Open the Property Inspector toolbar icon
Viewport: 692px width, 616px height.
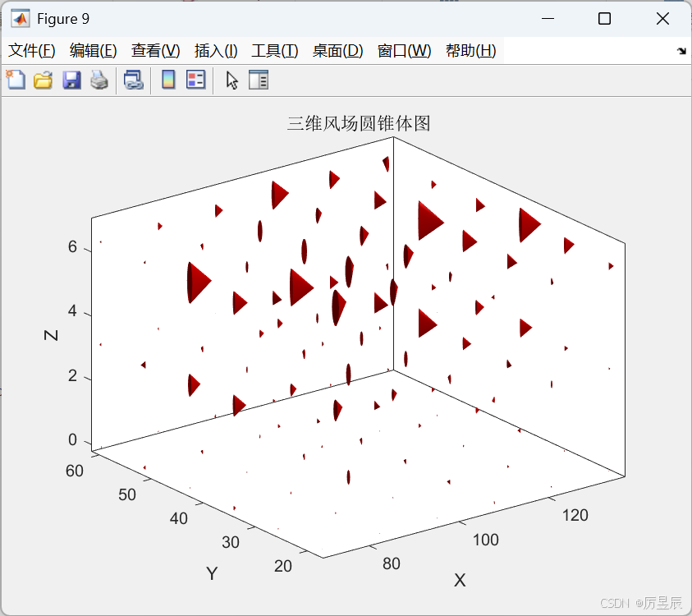point(259,80)
